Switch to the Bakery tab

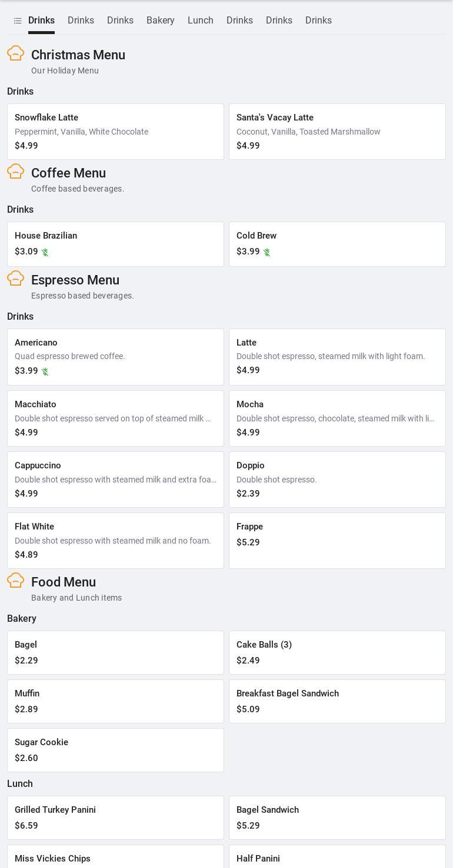161,21
